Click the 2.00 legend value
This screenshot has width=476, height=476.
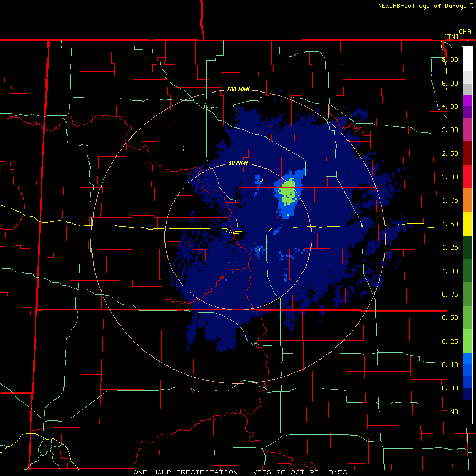450,177
